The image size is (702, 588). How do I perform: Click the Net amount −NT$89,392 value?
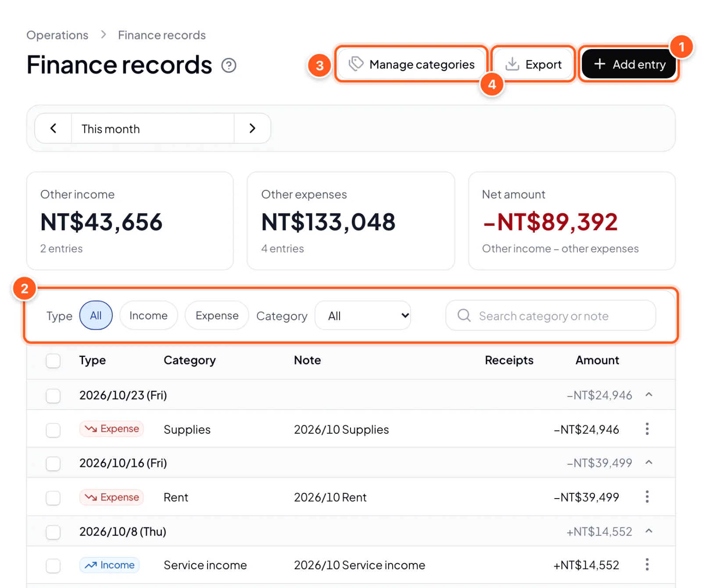[x=550, y=222]
